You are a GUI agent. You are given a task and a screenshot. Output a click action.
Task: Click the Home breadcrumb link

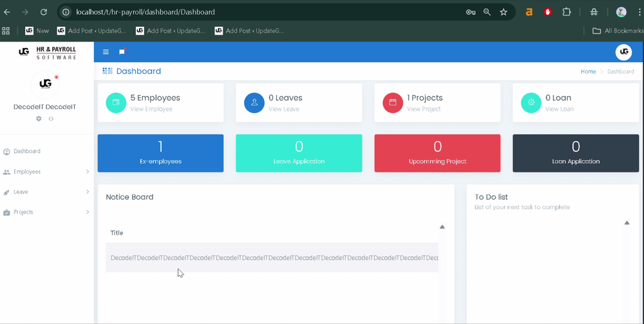(588, 72)
